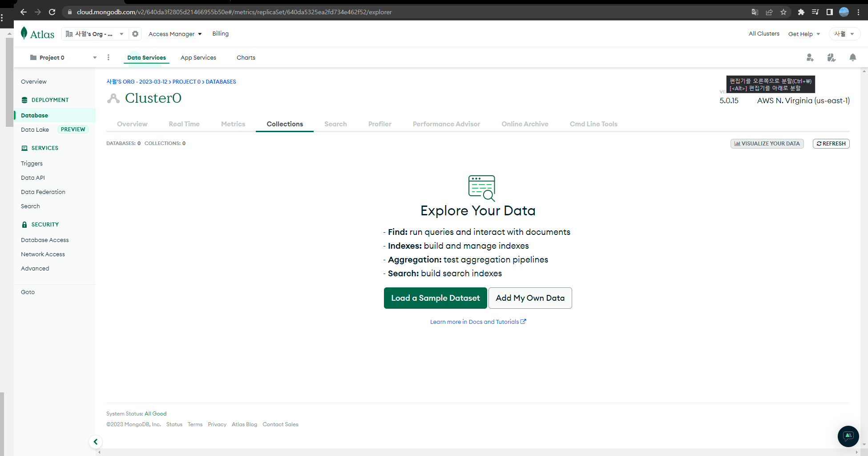Click Contact Sales footer link
Viewport: 868px width, 456px height.
pyautogui.click(x=280, y=424)
